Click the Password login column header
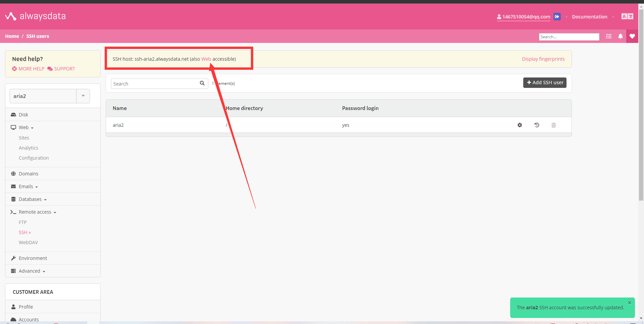The width and height of the screenshot is (644, 324). pyautogui.click(x=360, y=108)
